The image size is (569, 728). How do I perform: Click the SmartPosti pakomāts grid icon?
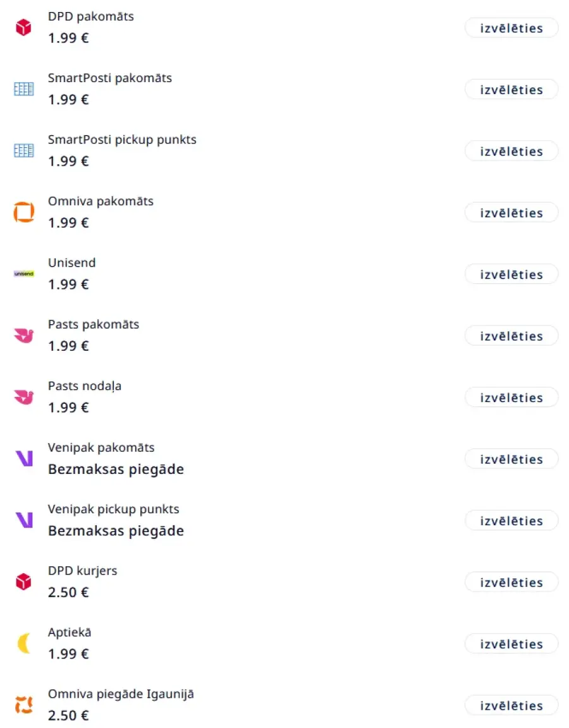coord(23,89)
